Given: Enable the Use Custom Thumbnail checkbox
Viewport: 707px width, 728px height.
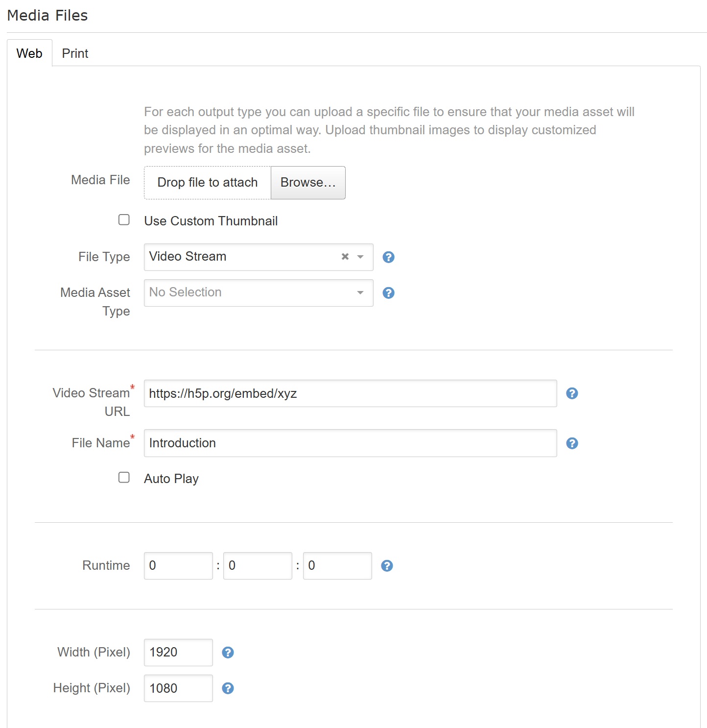Looking at the screenshot, I should coord(124,220).
